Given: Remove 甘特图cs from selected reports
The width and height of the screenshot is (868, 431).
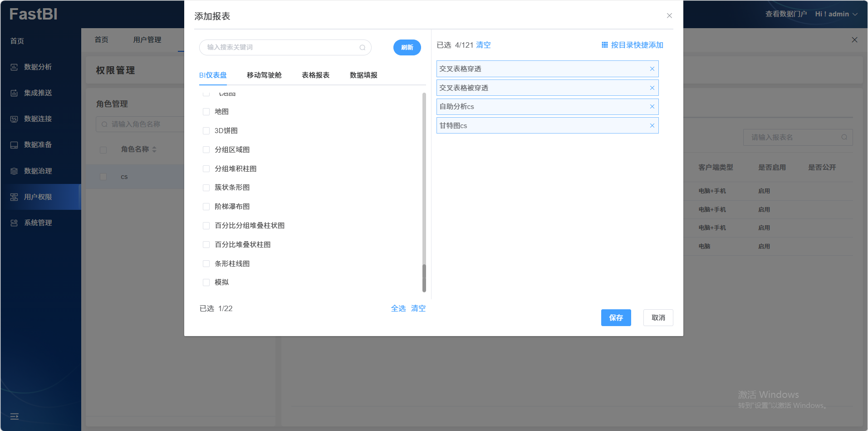Looking at the screenshot, I should (652, 126).
